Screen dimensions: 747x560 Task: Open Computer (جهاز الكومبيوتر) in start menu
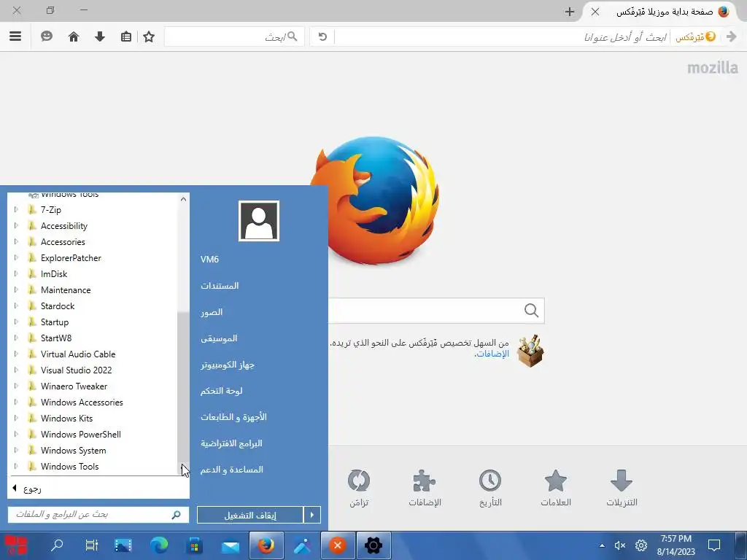228,365
